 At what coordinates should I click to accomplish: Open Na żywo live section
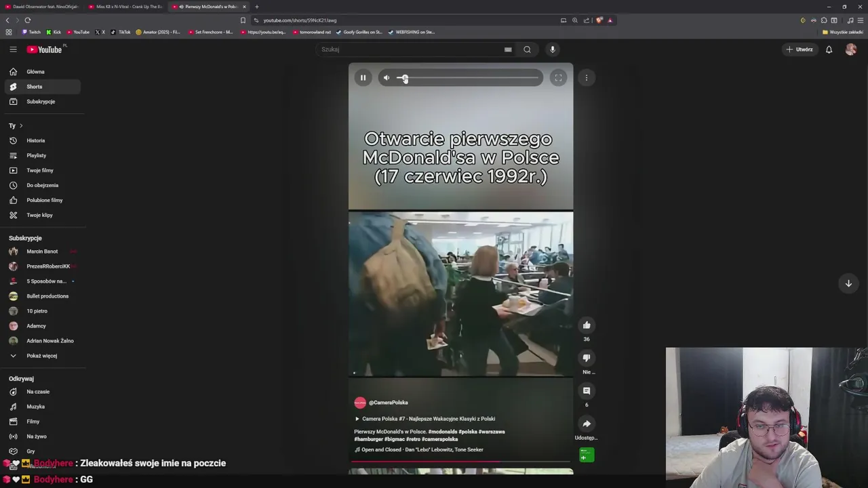click(42, 436)
